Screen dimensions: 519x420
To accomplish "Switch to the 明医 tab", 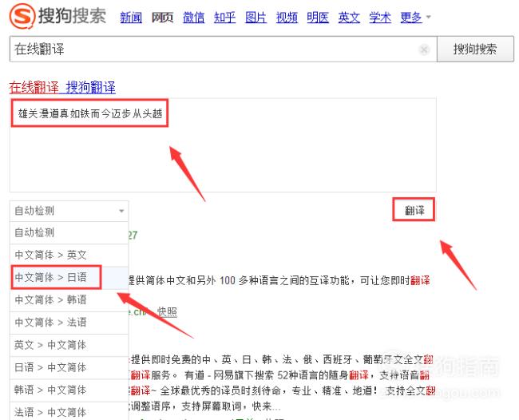I will (318, 18).
